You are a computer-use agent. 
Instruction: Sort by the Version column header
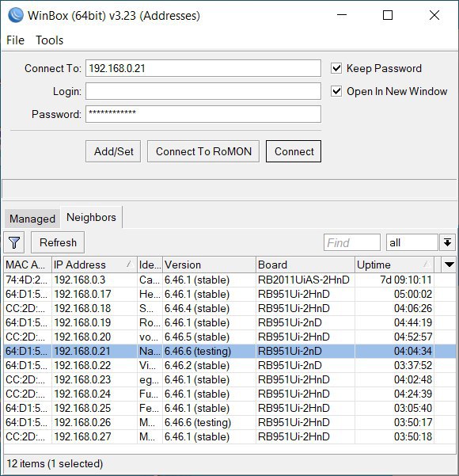[x=210, y=265]
